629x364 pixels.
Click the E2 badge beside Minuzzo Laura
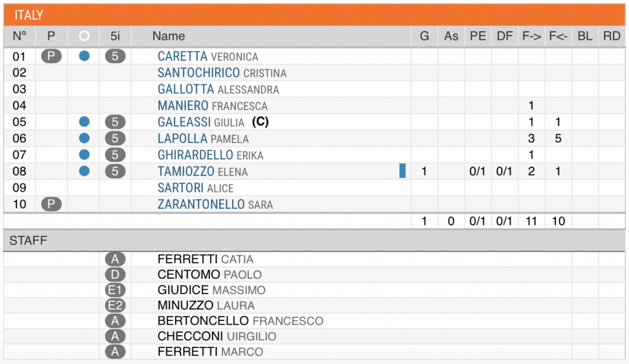tap(115, 305)
